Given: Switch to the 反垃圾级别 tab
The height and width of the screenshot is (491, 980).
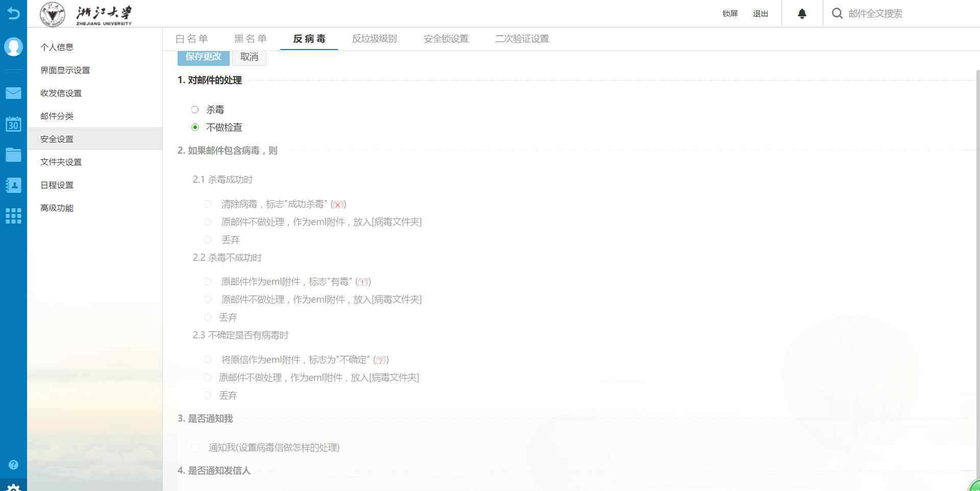Looking at the screenshot, I should point(374,39).
